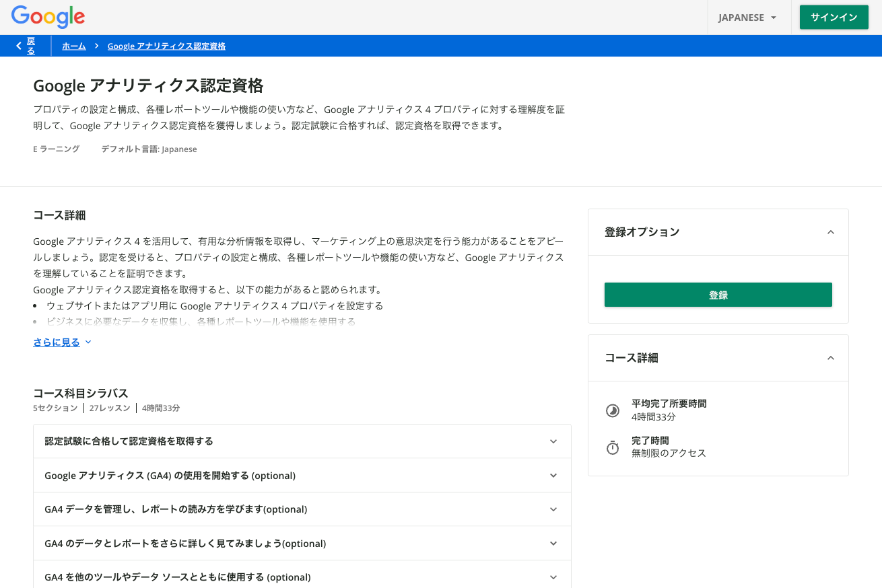Expand GA4 を他のツール section chevron
The width and height of the screenshot is (882, 588).
tap(553, 577)
